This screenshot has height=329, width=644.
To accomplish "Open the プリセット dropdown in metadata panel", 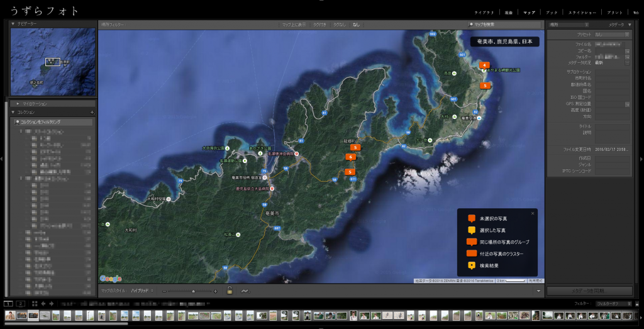I will pyautogui.click(x=611, y=35).
